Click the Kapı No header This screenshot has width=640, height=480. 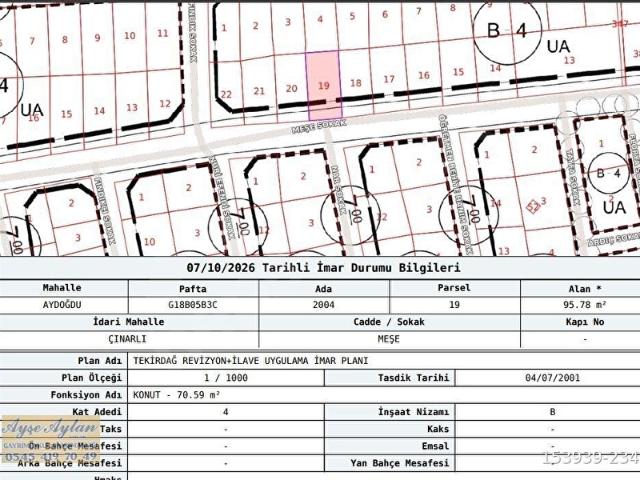pyautogui.click(x=584, y=322)
